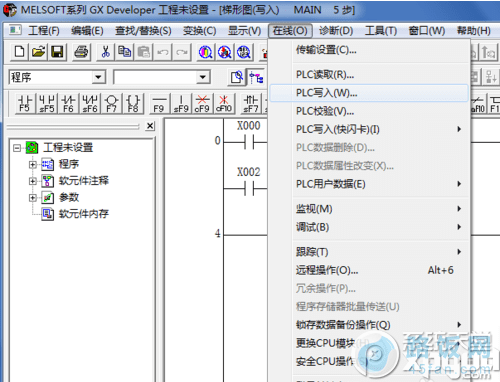Draw vertical line with sF9

point(181,103)
